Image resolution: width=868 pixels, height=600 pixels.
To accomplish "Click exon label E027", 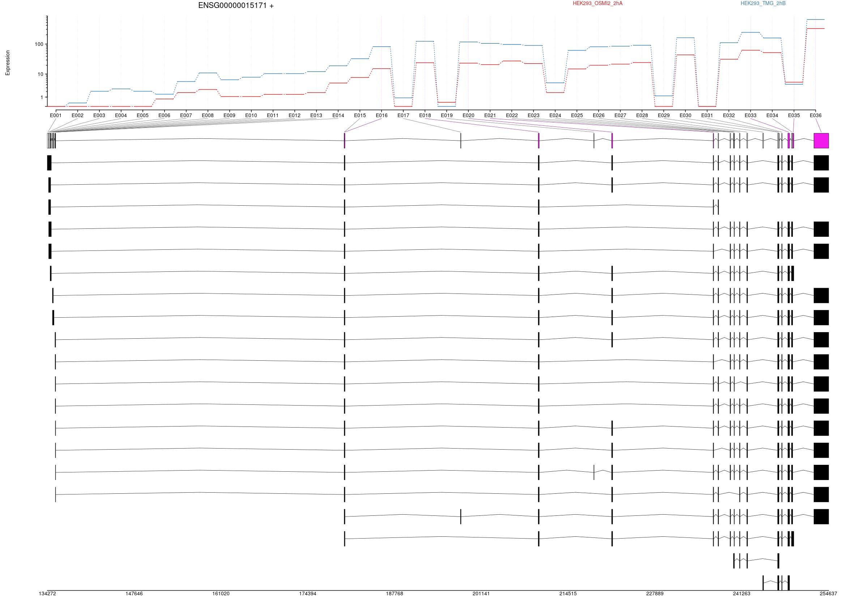I will click(x=621, y=115).
